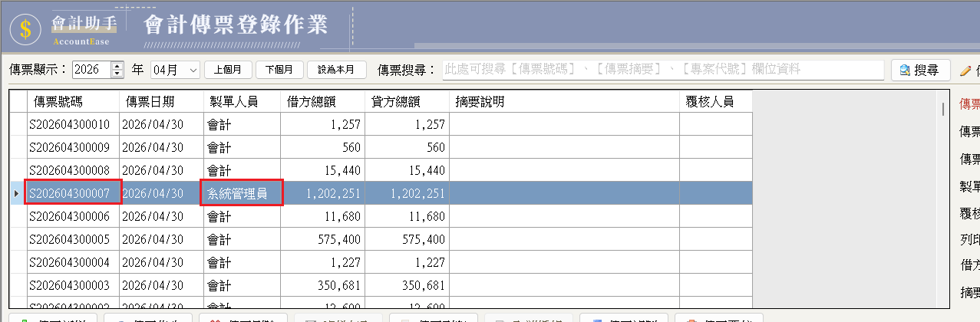Click the 覆核人員 column header
Screen dimensions: 980x322
[x=715, y=101]
